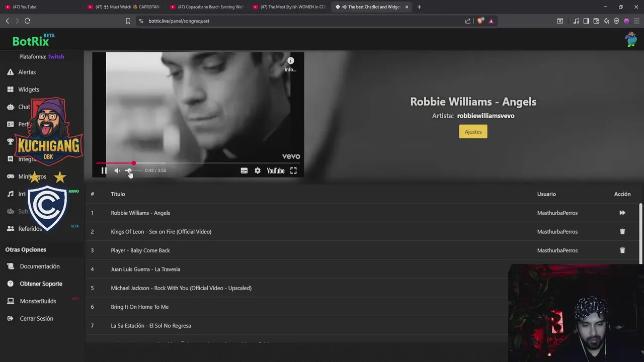The width and height of the screenshot is (644, 362).
Task: Click the profile card icon in sidebar
Action: click(10, 124)
